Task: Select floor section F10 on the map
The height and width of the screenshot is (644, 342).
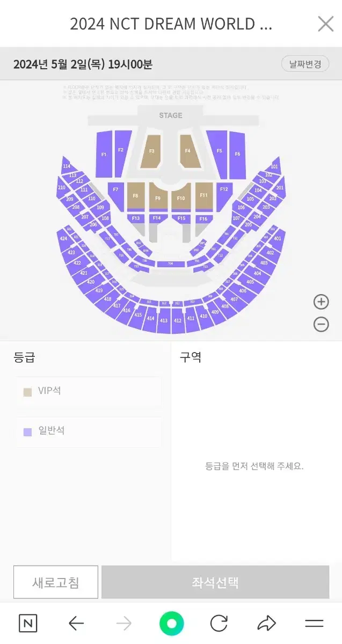Action: click(181, 197)
